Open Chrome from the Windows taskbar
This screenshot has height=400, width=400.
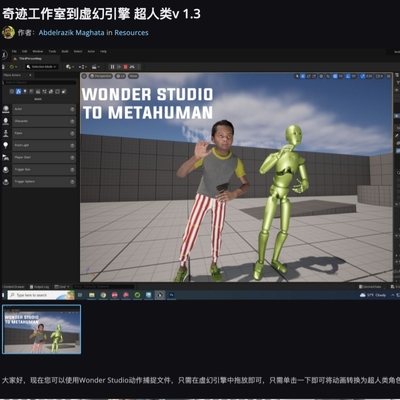click(103, 295)
